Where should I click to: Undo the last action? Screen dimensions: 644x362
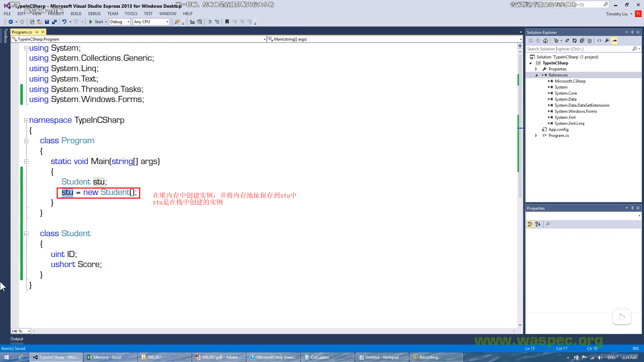(64, 22)
